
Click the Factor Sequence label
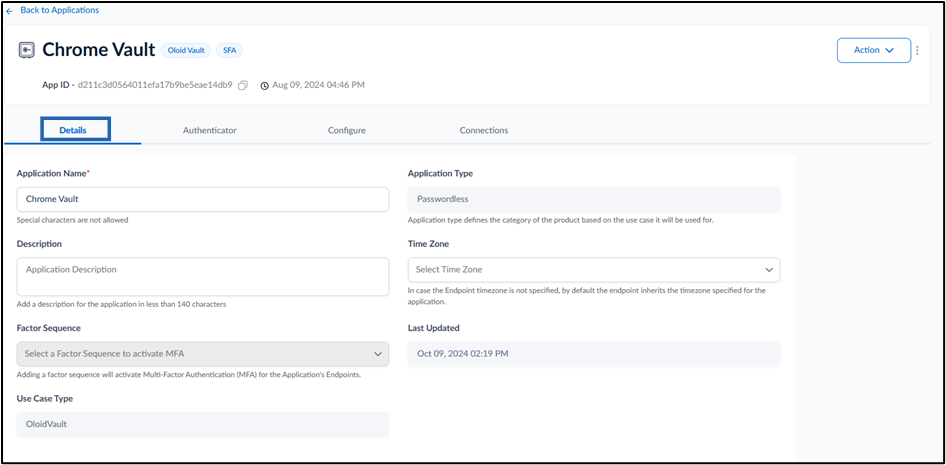pyautogui.click(x=49, y=328)
